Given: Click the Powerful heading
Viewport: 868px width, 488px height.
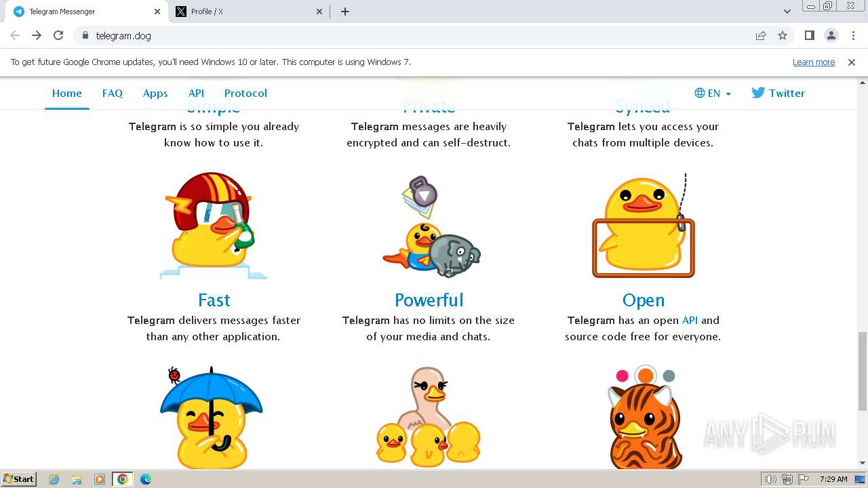Looking at the screenshot, I should [x=429, y=300].
